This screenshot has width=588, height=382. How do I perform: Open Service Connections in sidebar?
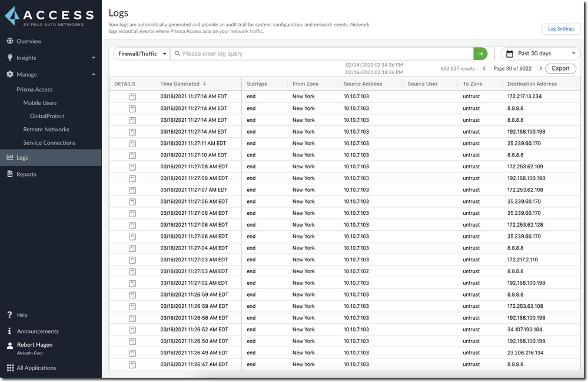pos(49,142)
